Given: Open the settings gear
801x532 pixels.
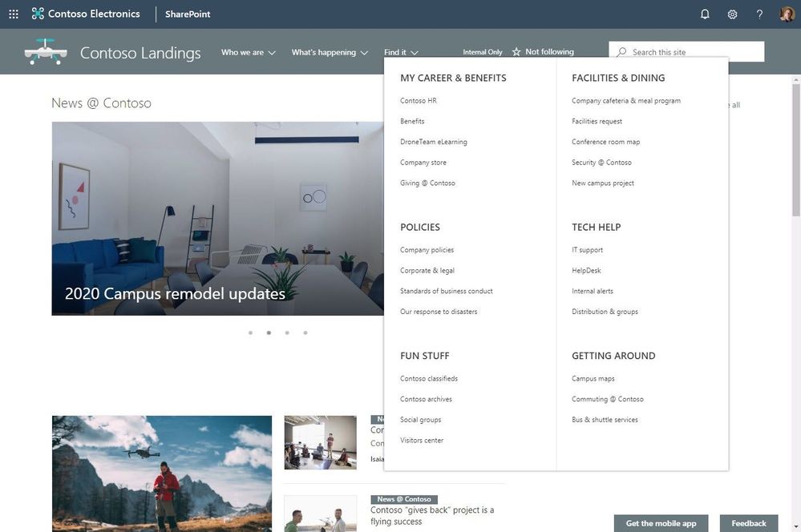Looking at the screenshot, I should click(731, 14).
